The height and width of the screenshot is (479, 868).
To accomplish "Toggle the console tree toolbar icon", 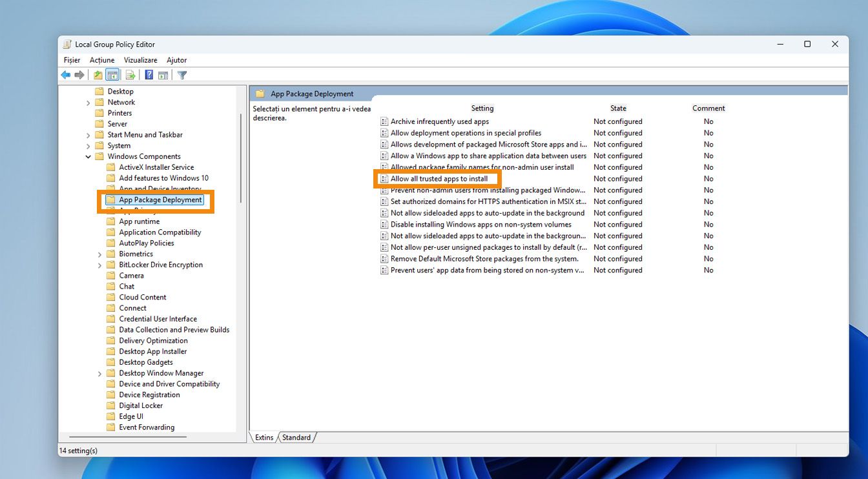I will [112, 75].
